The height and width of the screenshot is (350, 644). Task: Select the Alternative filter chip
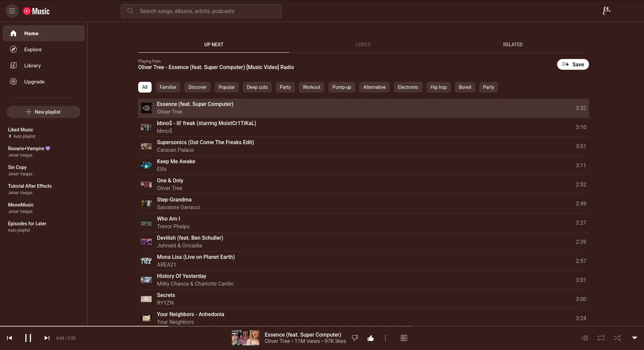(374, 87)
